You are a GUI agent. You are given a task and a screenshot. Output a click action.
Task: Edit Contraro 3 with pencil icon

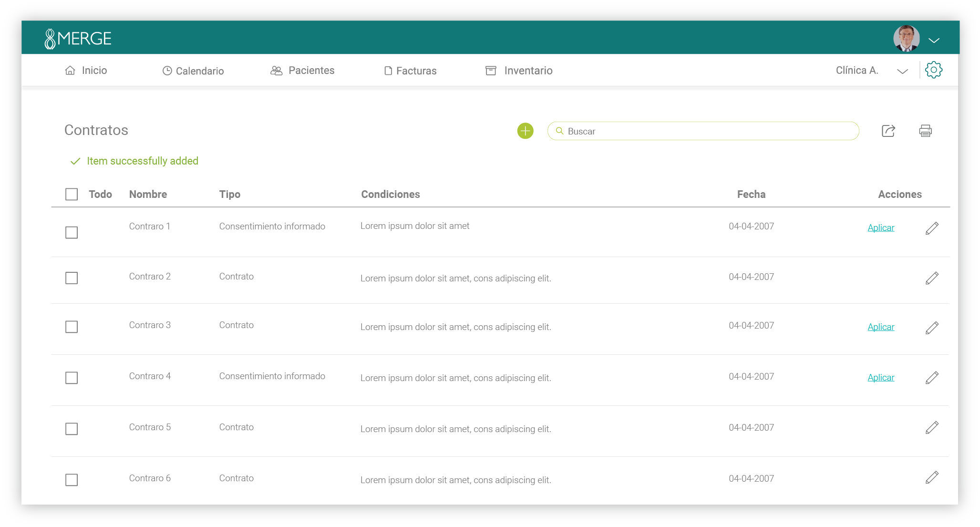(x=932, y=328)
